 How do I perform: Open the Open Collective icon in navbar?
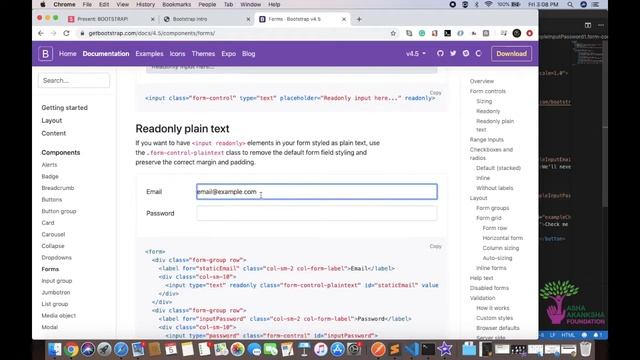coord(479,53)
